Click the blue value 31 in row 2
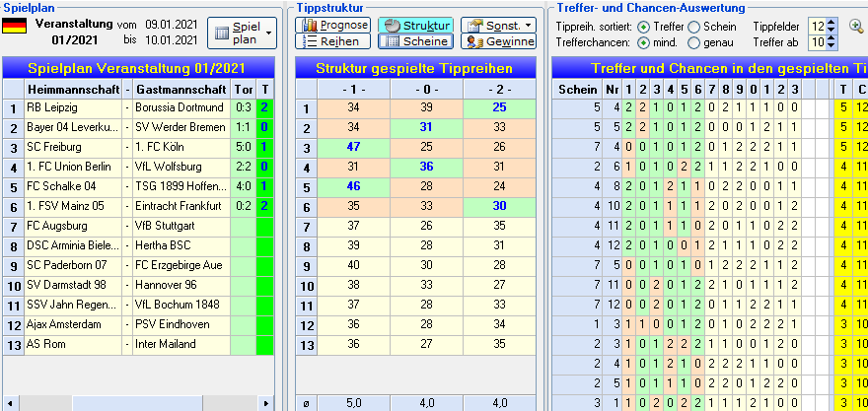Image resolution: width=868 pixels, height=411 pixels. click(427, 127)
